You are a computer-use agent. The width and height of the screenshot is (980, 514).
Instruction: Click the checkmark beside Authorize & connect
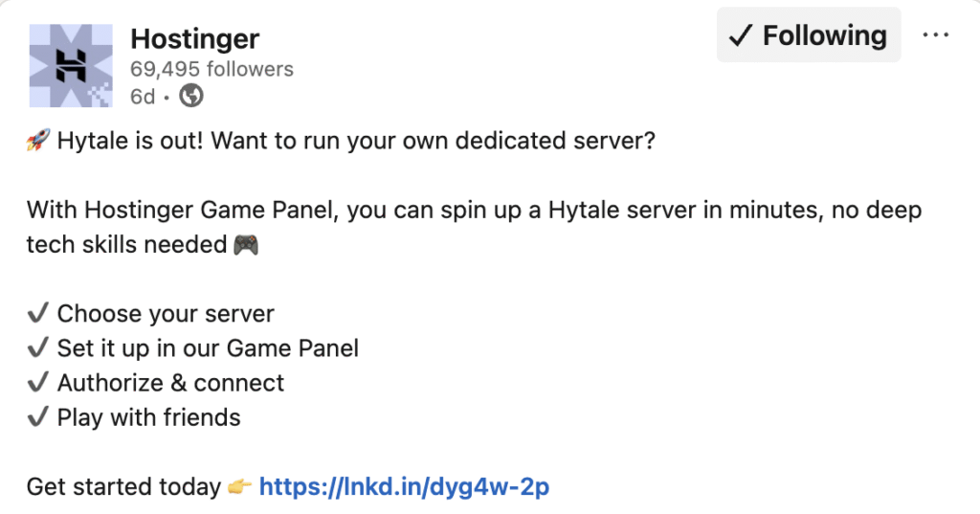(37, 383)
